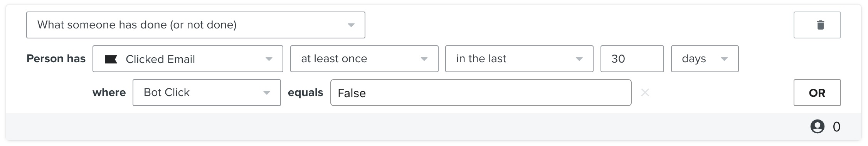Select 'What someone has done' condition field
Image resolution: width=868 pixels, height=146 pixels.
click(x=196, y=25)
